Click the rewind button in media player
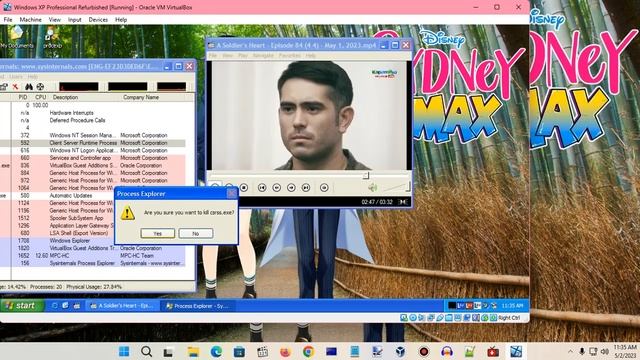Screen dimensions: 640x360 click(x=276, y=187)
